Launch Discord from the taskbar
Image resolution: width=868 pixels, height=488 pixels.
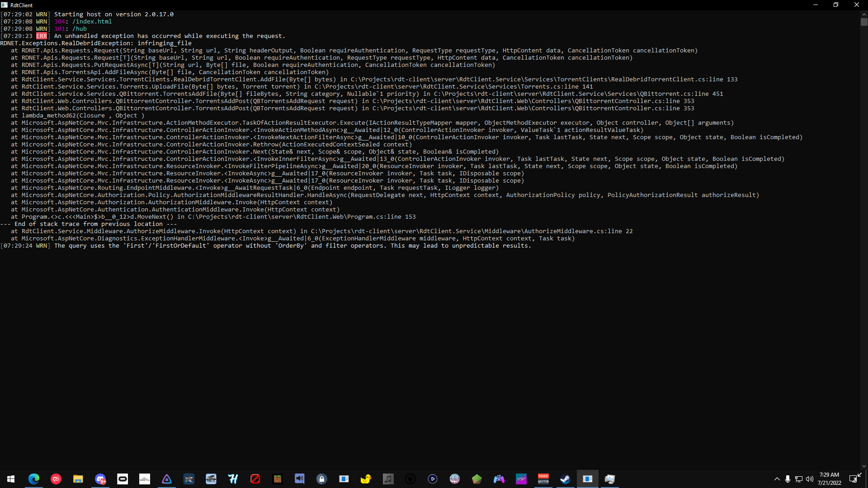tap(100, 479)
